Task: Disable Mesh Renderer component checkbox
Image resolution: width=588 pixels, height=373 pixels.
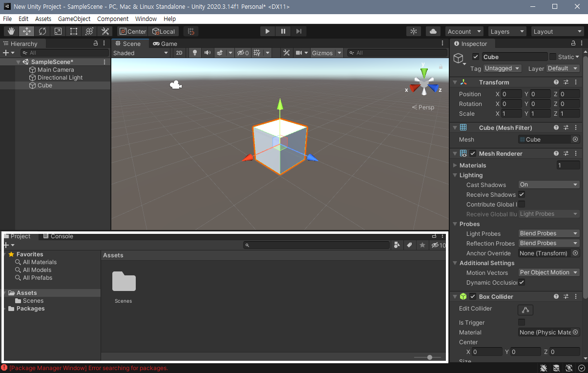Action: point(473,153)
